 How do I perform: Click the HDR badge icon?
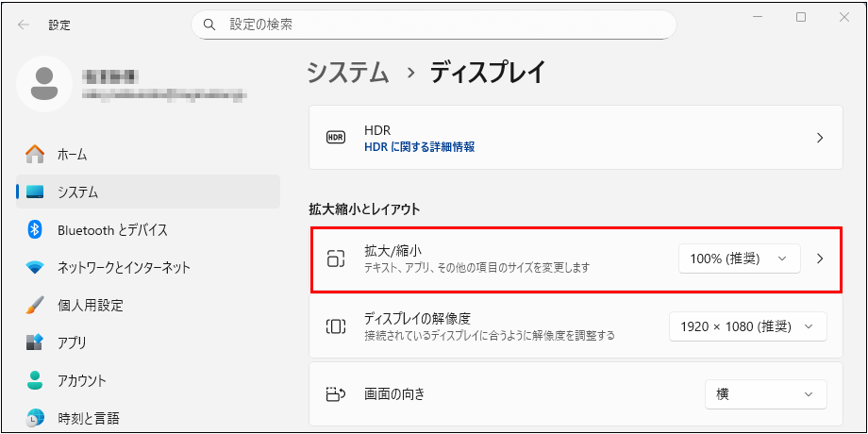(x=335, y=138)
